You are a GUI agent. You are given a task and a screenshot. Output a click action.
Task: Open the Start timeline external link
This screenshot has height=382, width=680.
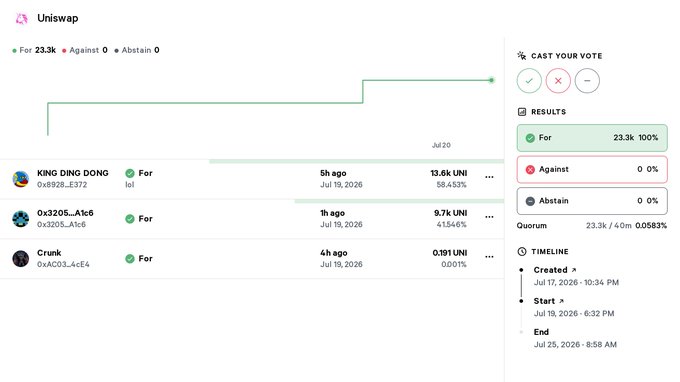561,301
